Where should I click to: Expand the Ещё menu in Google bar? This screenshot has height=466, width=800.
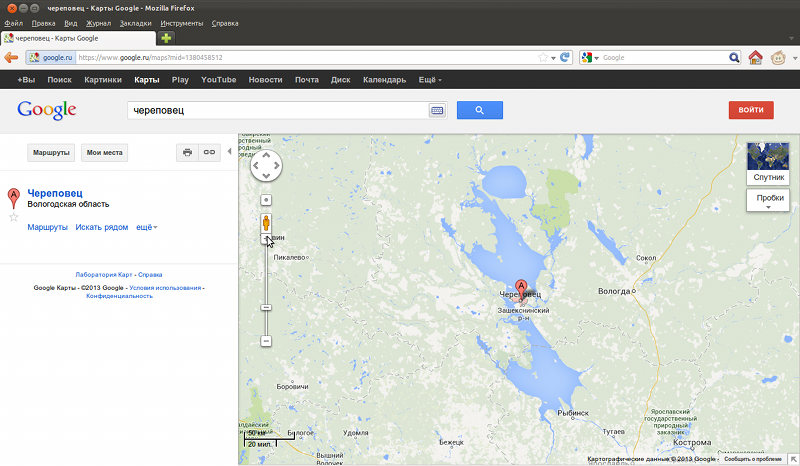click(430, 80)
